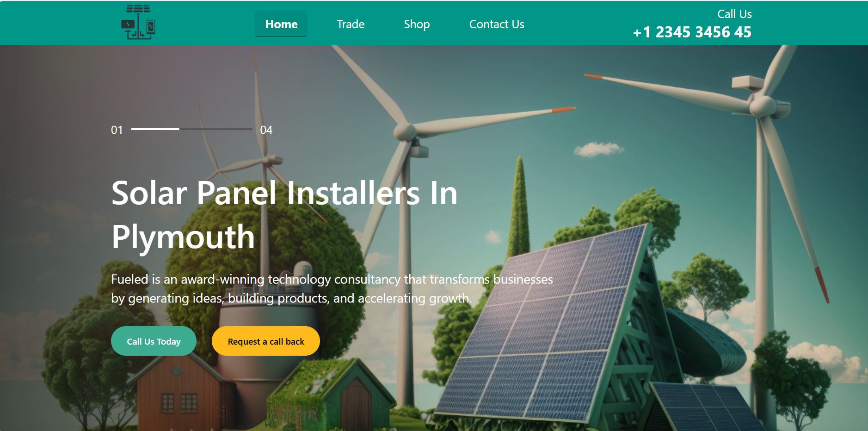Open the Trade page
This screenshot has height=431, width=868.
tap(350, 24)
